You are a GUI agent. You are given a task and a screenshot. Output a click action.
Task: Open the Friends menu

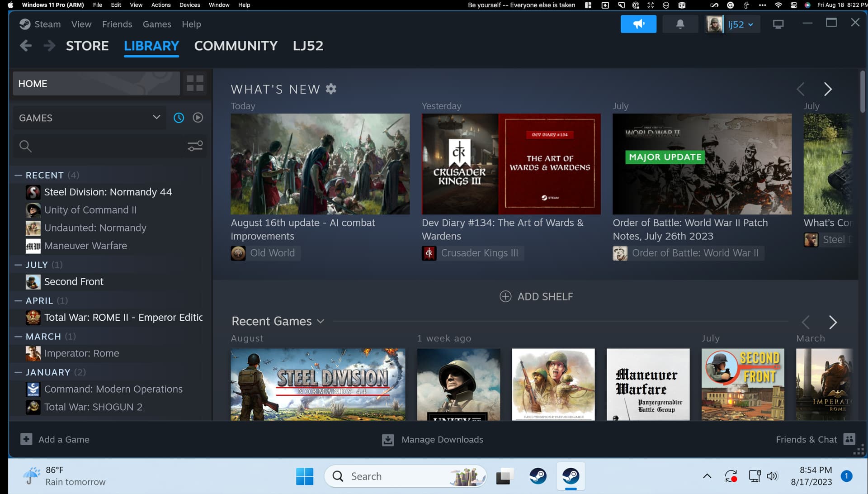(x=117, y=24)
